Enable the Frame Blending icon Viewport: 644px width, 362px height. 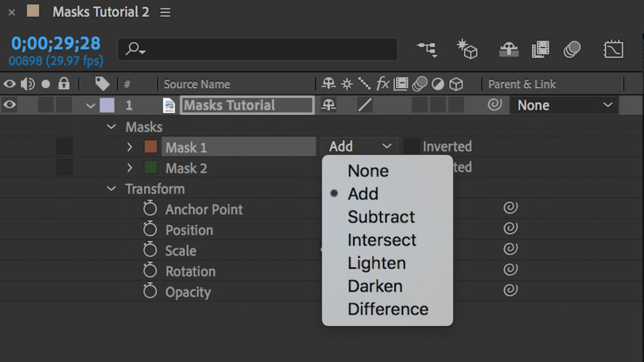pyautogui.click(x=541, y=49)
